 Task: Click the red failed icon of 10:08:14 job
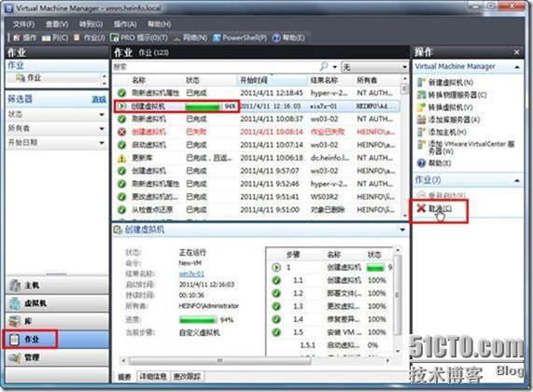(121, 132)
